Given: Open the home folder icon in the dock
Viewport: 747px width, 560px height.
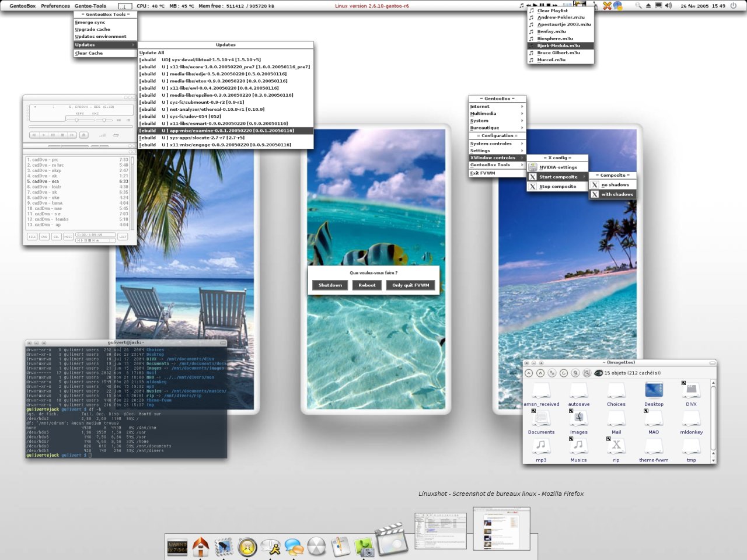Looking at the screenshot, I should coord(200,547).
